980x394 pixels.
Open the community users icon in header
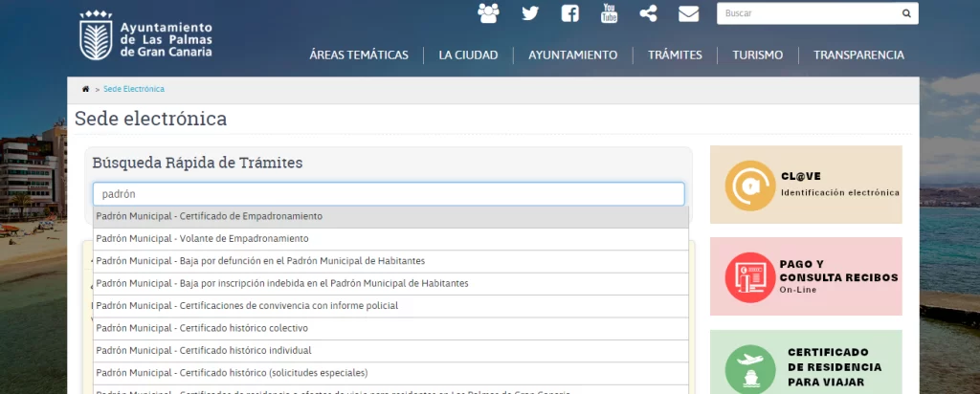click(488, 13)
